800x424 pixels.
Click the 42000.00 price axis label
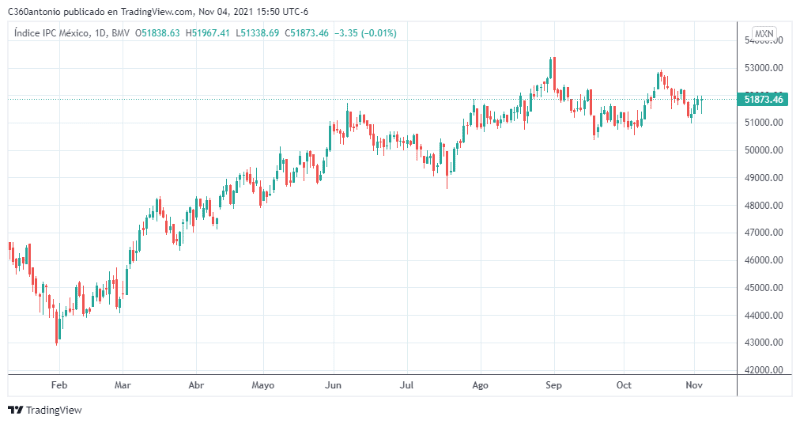(764, 370)
